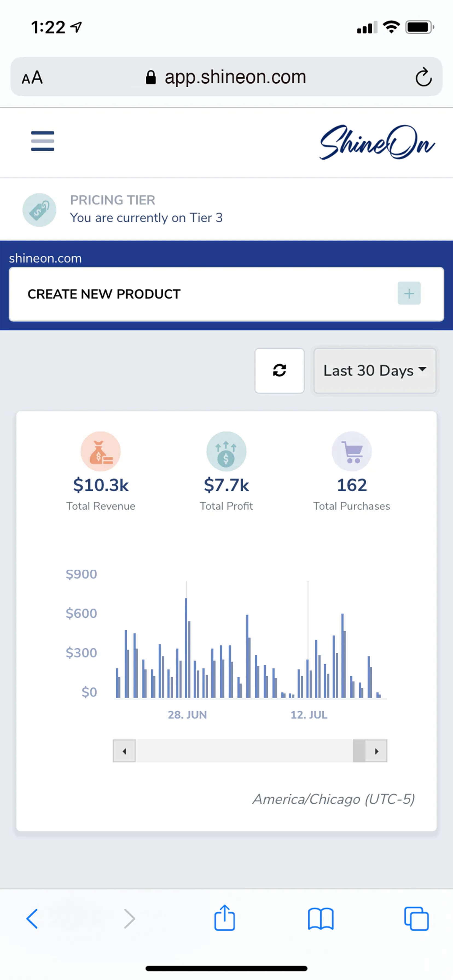Click the Total Purchases cart icon

[x=351, y=451]
